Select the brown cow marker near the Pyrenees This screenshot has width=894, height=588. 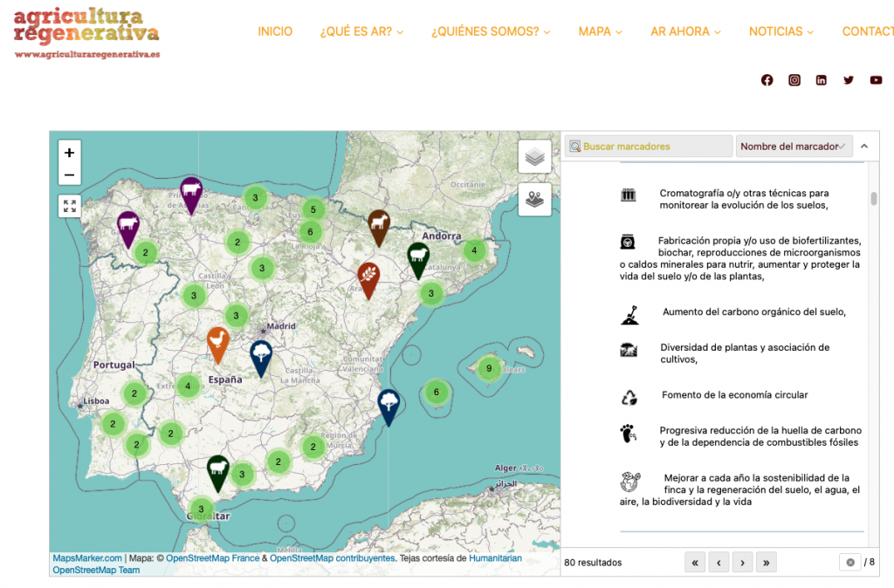click(379, 227)
